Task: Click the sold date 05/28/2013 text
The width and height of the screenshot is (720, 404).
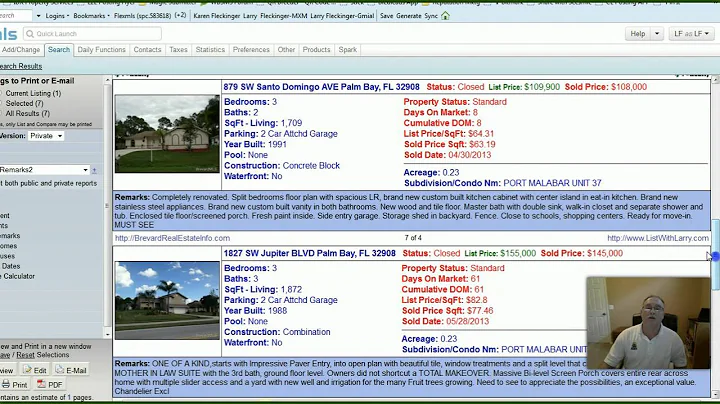Action: 467,321
